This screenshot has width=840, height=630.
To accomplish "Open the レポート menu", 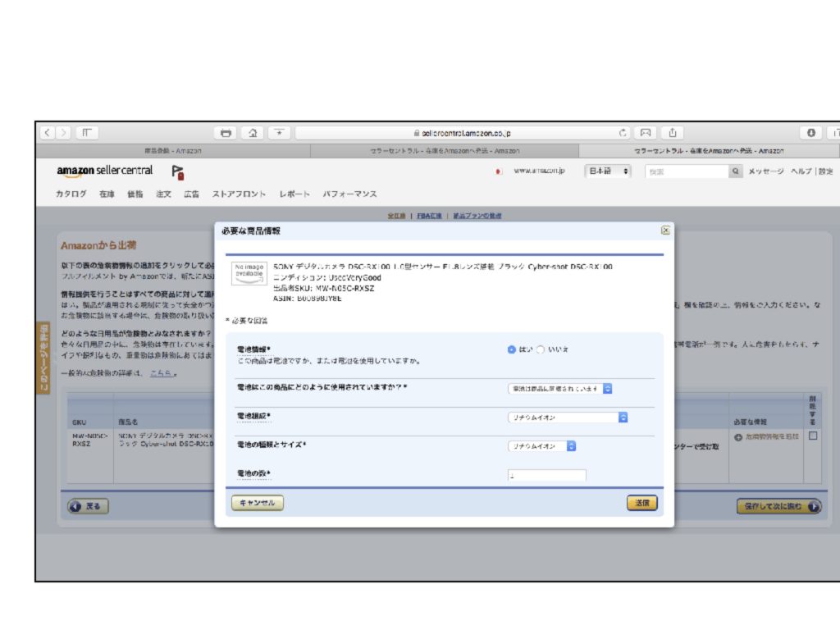I will pyautogui.click(x=294, y=194).
